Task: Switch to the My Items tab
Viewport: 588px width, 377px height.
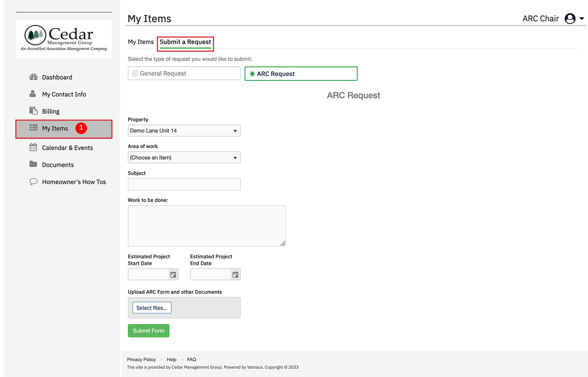Action: click(141, 42)
